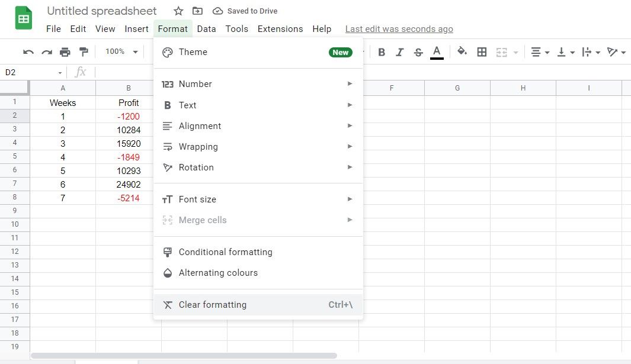The image size is (631, 364).
Task: Select the paint format tool
Action: click(x=84, y=52)
